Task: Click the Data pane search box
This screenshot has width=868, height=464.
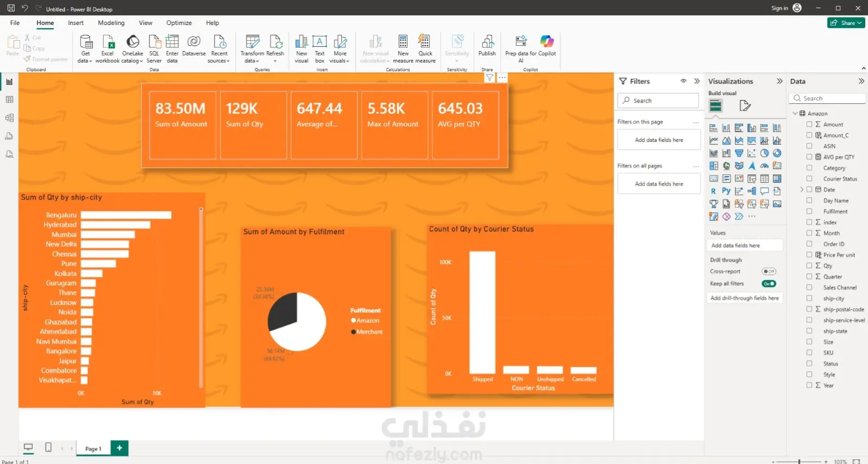Action: [827, 98]
